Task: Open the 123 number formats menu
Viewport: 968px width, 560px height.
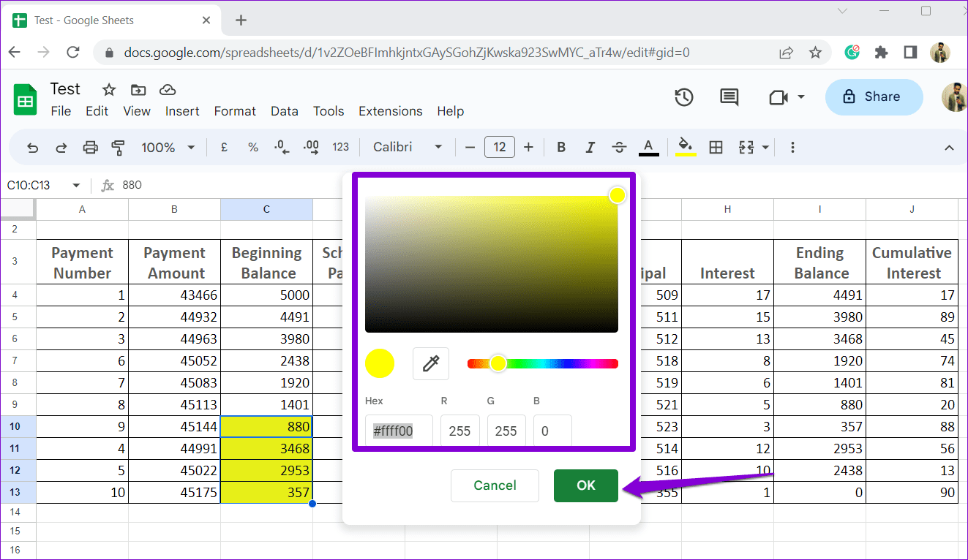Action: pyautogui.click(x=341, y=148)
